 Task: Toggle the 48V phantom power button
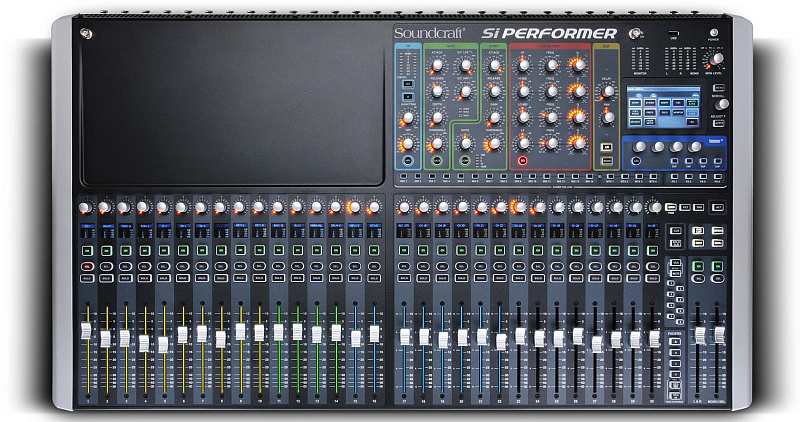click(408, 84)
